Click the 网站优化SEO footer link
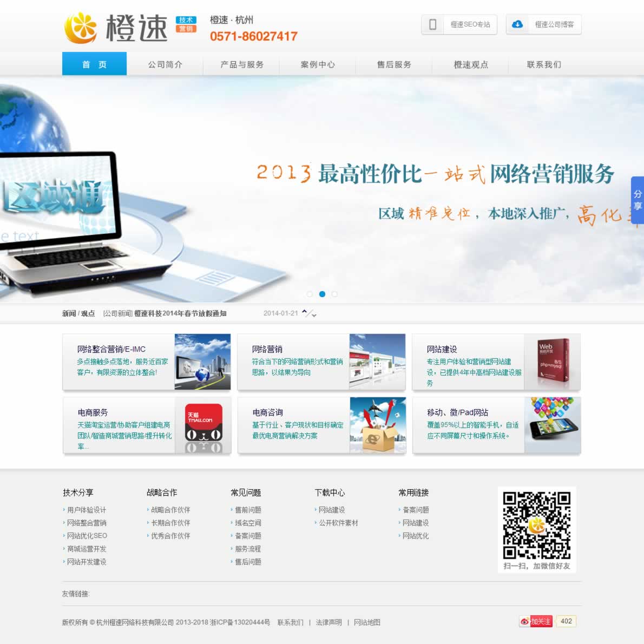Image resolution: width=644 pixels, height=644 pixels. pos(87,536)
